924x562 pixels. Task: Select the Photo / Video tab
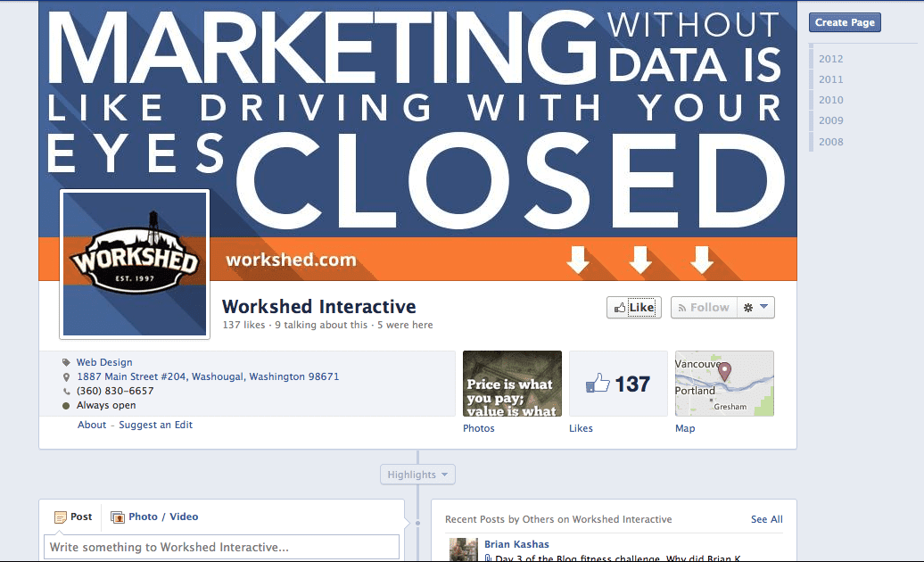pyautogui.click(x=154, y=517)
